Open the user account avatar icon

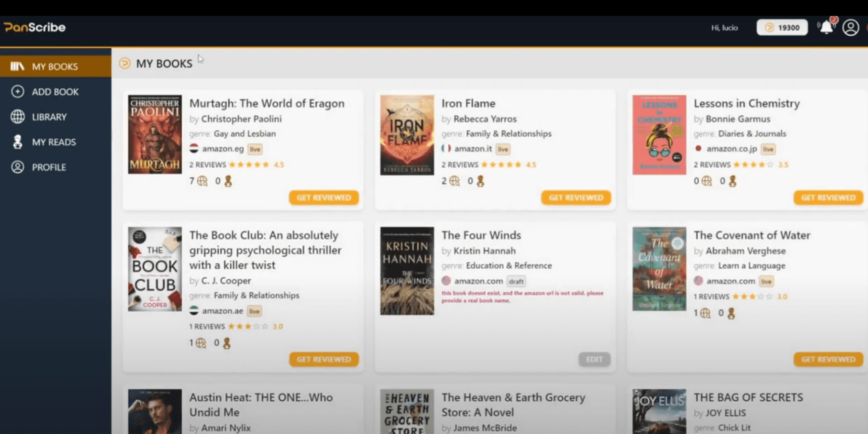coord(851,27)
